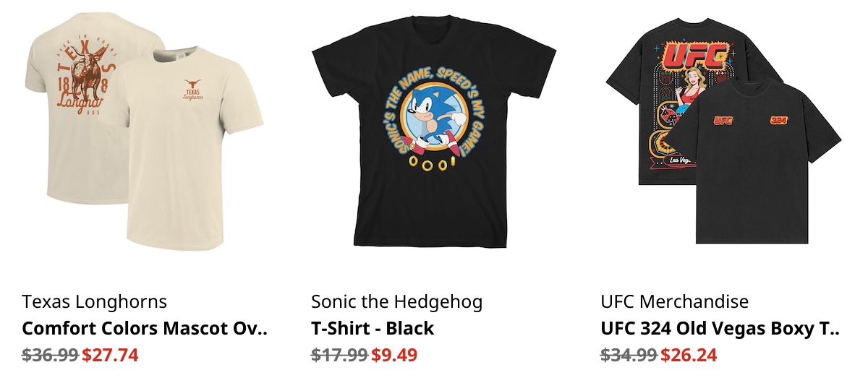Click the crossed-out $34.99 original price
Viewport: 868px width, 383px height.
coord(629,355)
